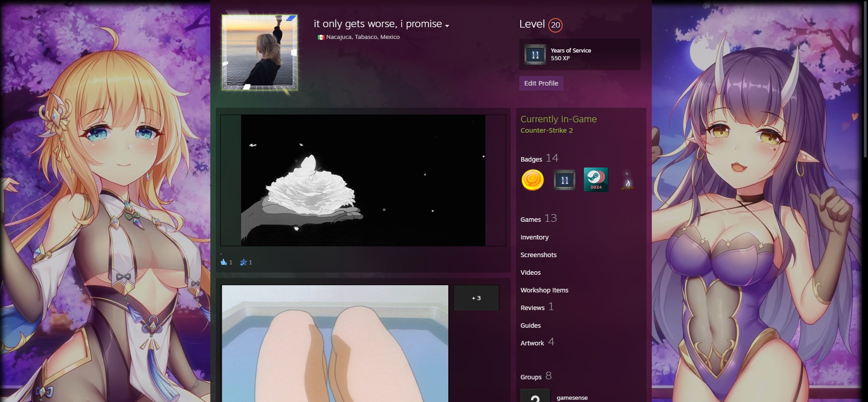Viewport: 868px width, 402px height.
Task: Click the gold coin badge icon
Action: 532,180
